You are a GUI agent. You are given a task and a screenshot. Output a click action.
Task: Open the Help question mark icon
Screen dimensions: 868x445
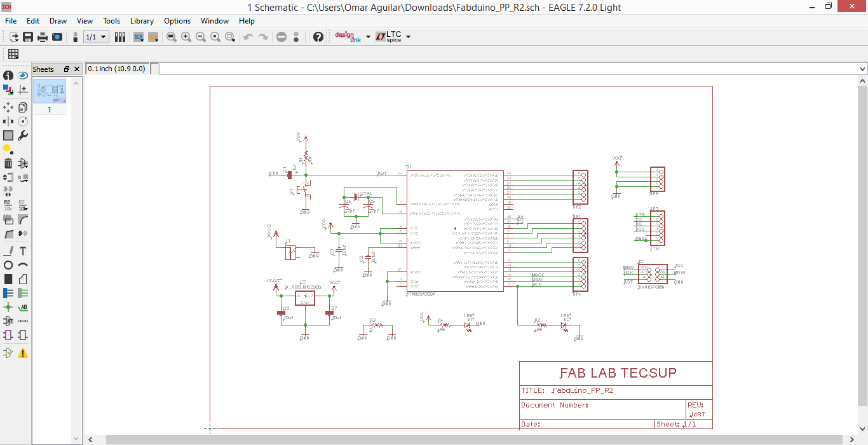pos(318,37)
